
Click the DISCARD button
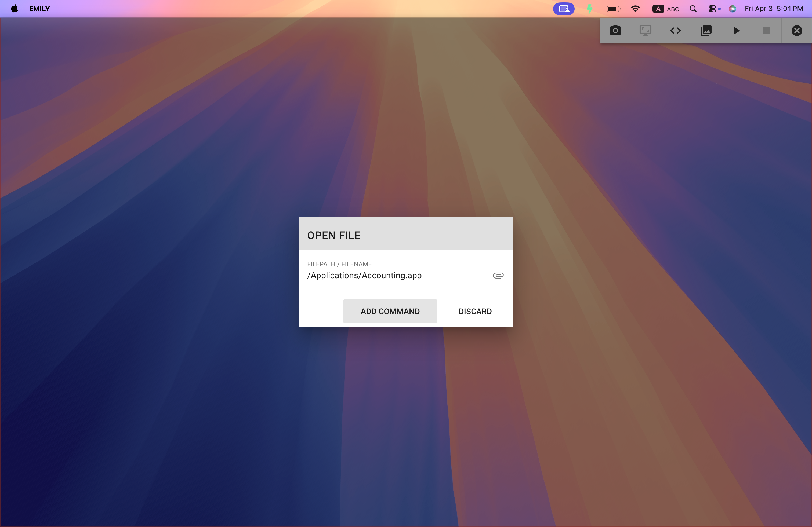click(474, 311)
